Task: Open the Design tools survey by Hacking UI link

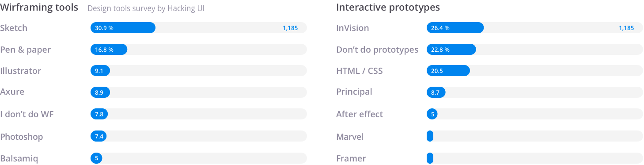Action: [x=146, y=8]
